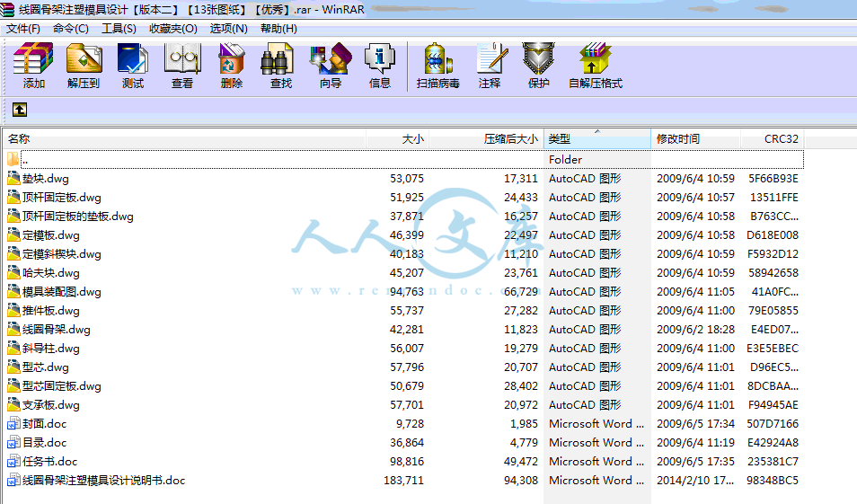Select file 顶杆固定板的垫板.dwg
Image resolution: width=857 pixels, height=504 pixels.
77,217
